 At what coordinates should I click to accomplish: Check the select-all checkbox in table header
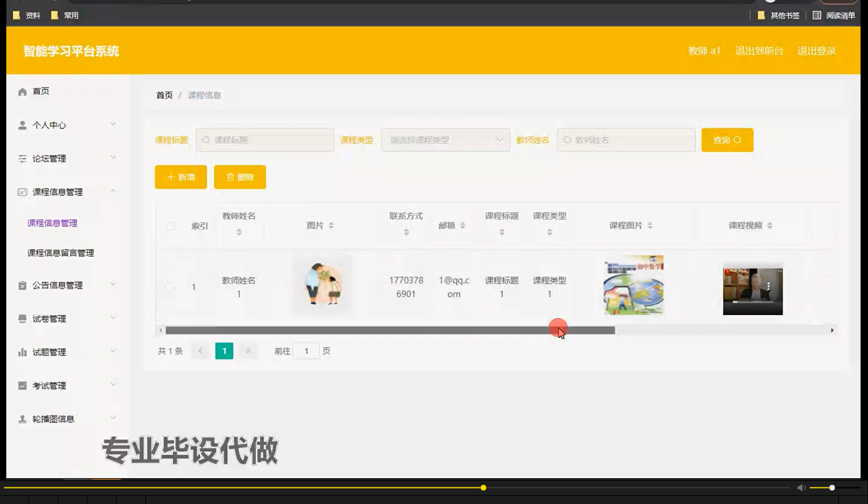[x=170, y=226]
